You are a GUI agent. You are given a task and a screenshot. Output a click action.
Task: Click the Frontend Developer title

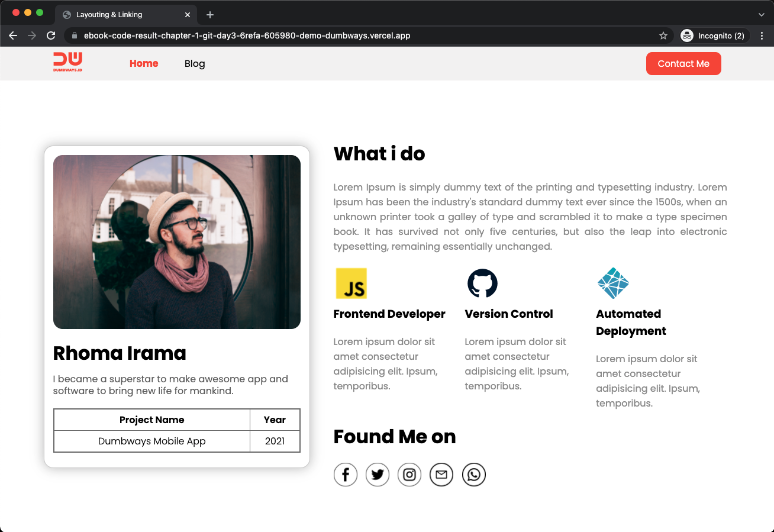[389, 314]
